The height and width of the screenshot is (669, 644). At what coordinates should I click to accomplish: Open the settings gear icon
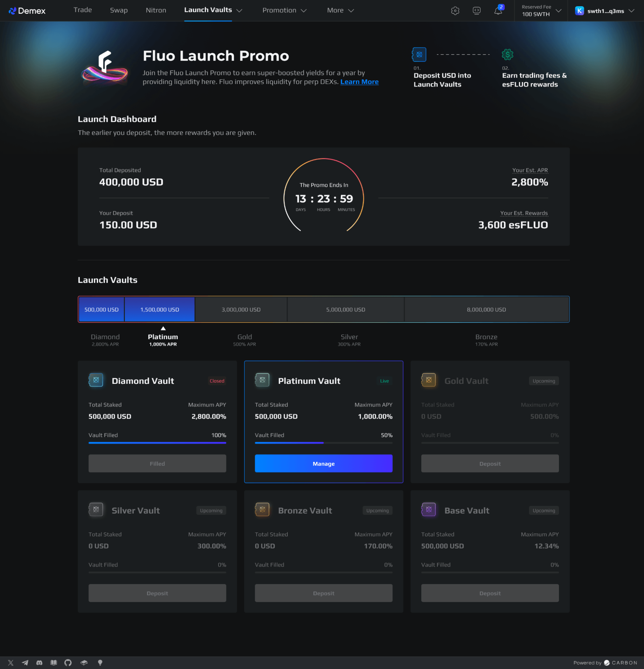click(455, 11)
